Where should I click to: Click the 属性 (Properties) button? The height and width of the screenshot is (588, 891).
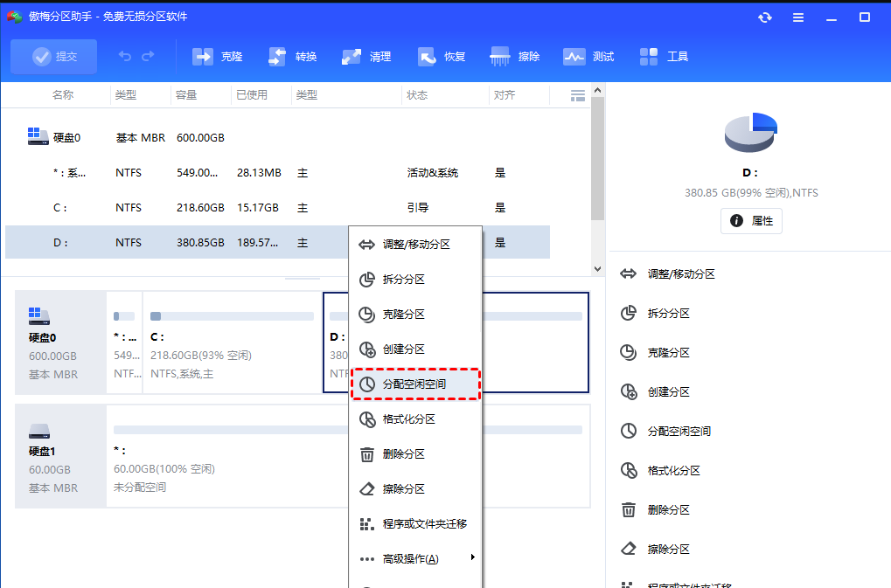coord(750,220)
